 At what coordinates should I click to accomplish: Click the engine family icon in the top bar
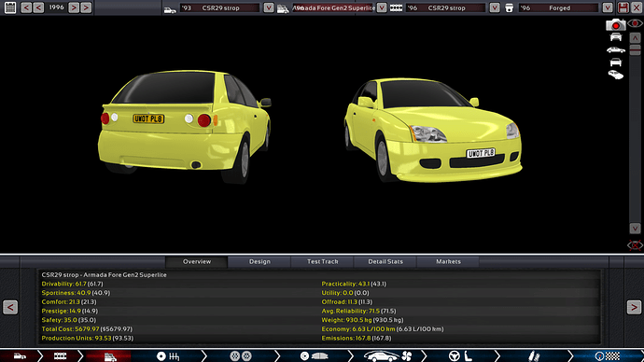tap(396, 7)
